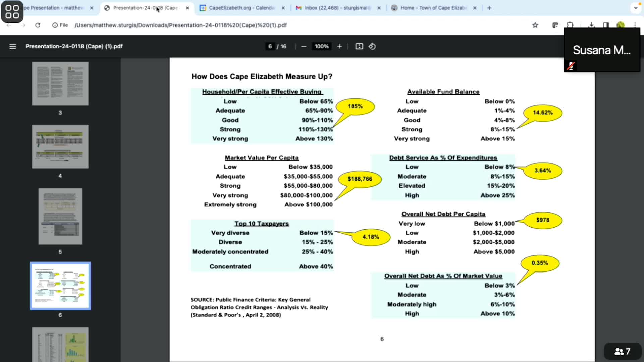Image resolution: width=644 pixels, height=362 pixels.
Task: Click the 185% yellow callout
Action: [x=355, y=106]
